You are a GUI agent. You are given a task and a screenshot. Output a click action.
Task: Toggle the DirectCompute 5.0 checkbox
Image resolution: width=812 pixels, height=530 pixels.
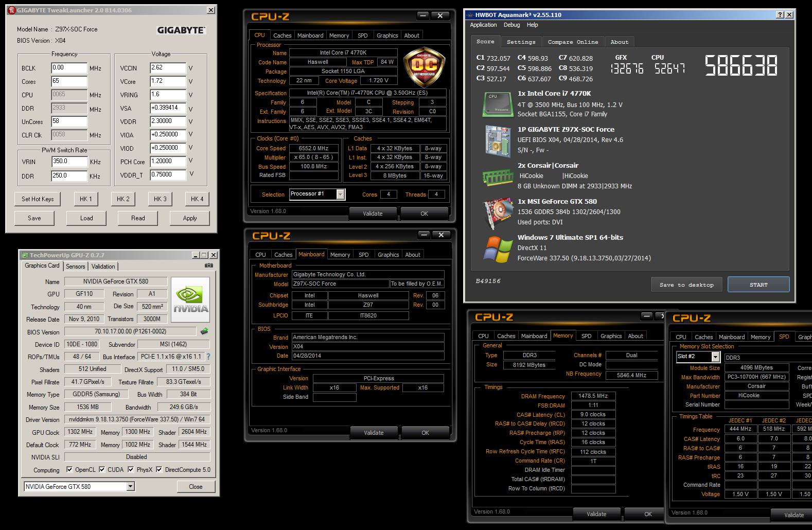click(x=159, y=470)
